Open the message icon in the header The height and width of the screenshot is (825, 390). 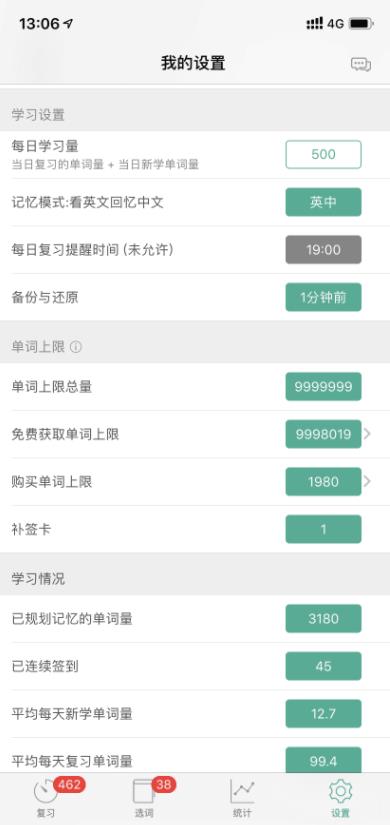click(x=361, y=64)
